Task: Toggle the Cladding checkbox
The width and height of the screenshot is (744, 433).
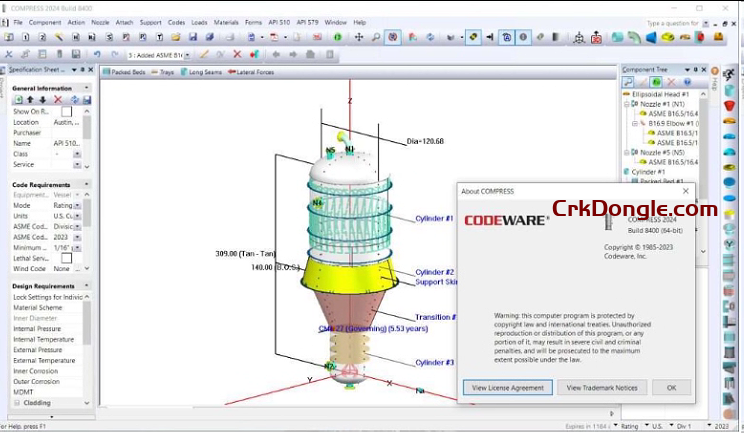Action: (17, 403)
